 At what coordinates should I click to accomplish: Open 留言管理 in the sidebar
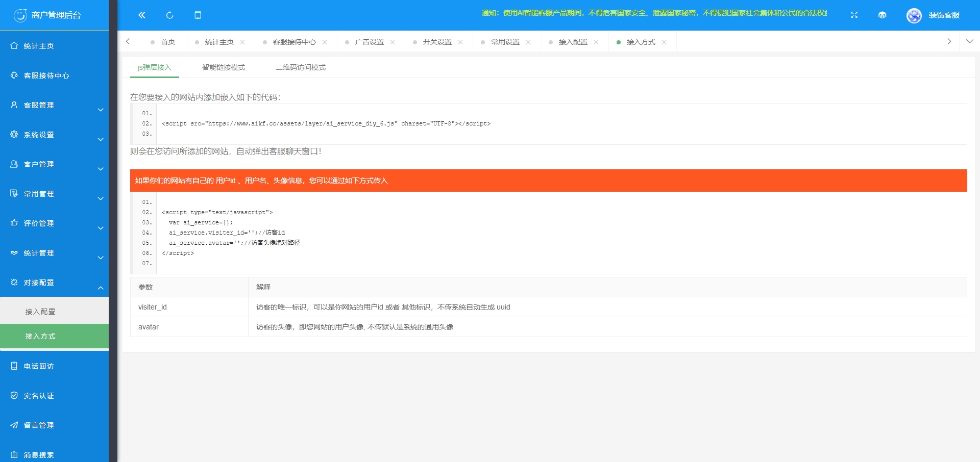point(39,425)
